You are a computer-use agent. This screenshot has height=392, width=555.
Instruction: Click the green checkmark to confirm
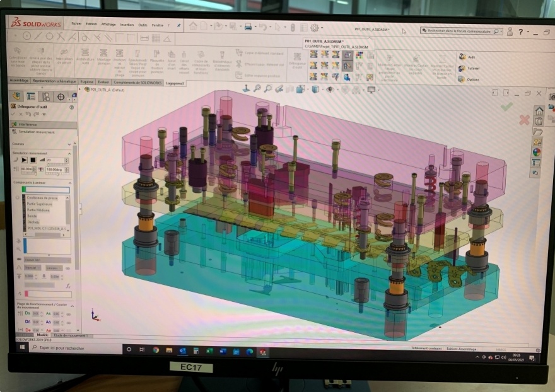(x=506, y=107)
